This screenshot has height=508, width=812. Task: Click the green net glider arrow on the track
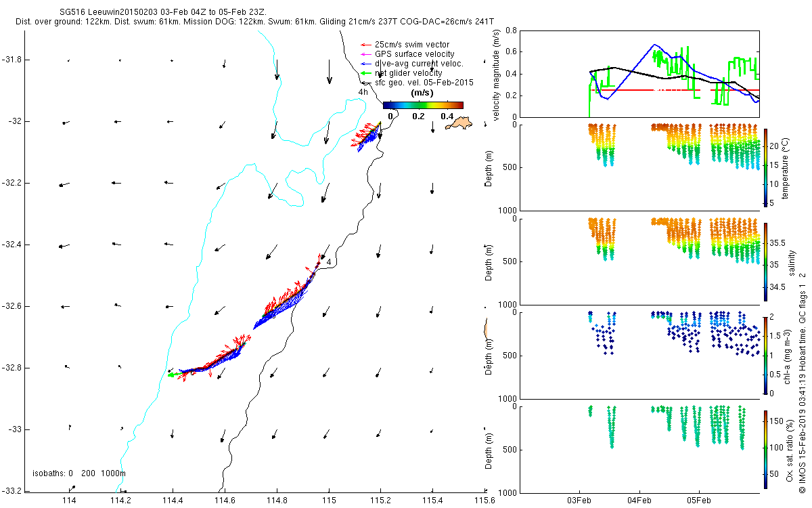174,375
